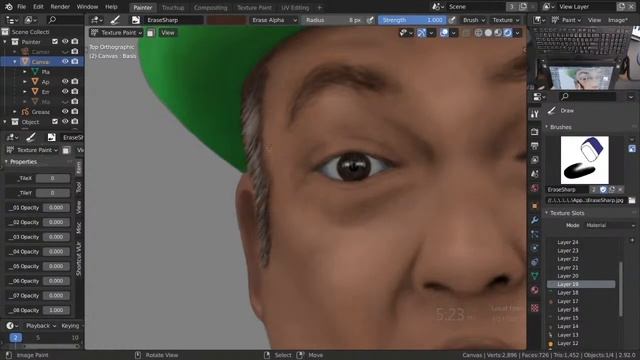Click the _01 Opacity value field
This screenshot has width=640, height=360.
(56, 207)
